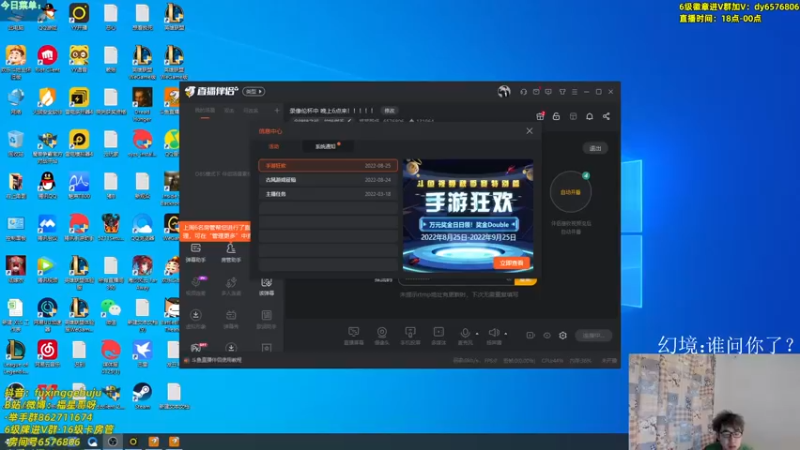
Task: Select the first scene tab with orange underline
Action: (205, 111)
